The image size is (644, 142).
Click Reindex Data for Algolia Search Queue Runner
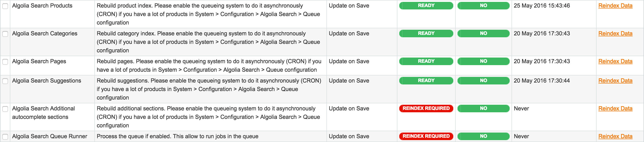pos(616,136)
